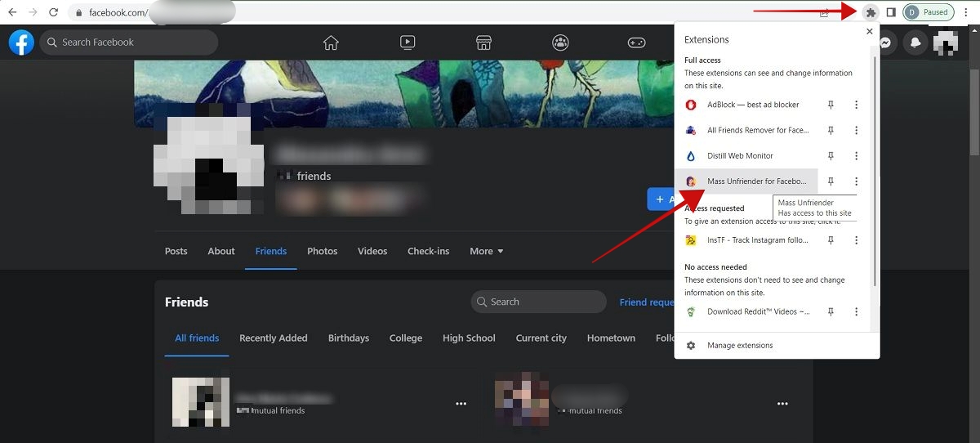Open Facebook Gaming icon
Viewport: 980px width, 443px height.
click(x=636, y=43)
